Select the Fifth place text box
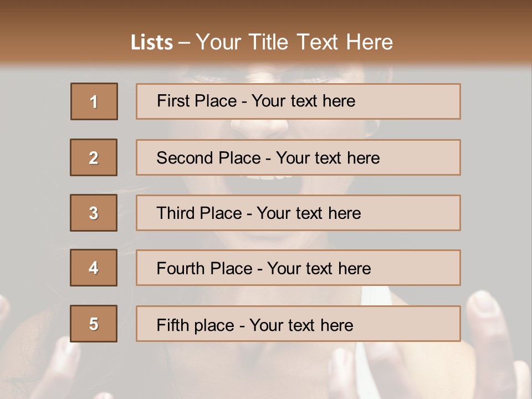The height and width of the screenshot is (399, 532). coord(298,324)
